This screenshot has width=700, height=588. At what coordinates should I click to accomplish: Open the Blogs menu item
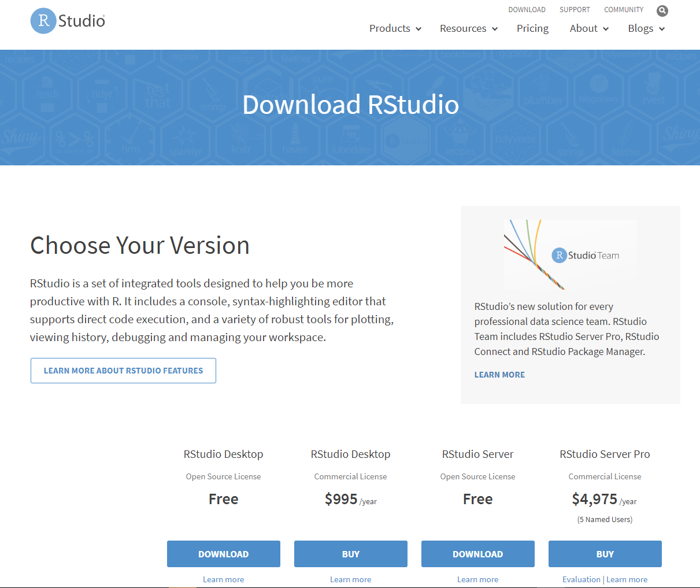coord(640,28)
